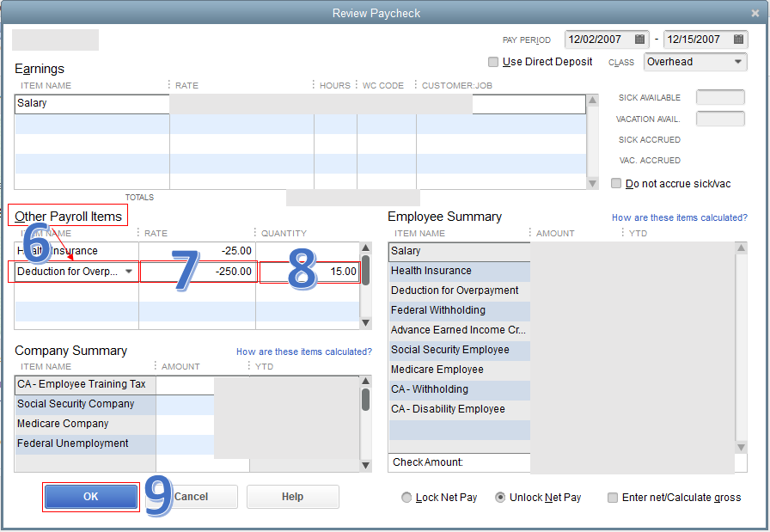Viewport: 770px width, 532px height.
Task: Select Lock Net Pay radio button
Action: coord(406,498)
